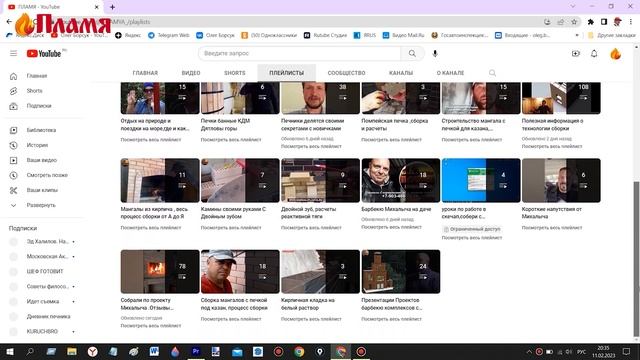Open the browser three-dot menu
The width and height of the screenshot is (640, 360).
(x=631, y=22)
